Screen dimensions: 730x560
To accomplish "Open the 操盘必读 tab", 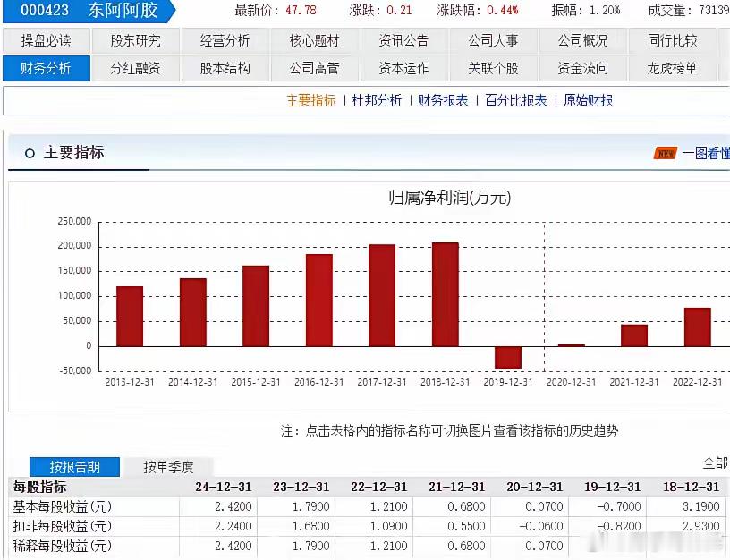I will tap(46, 41).
